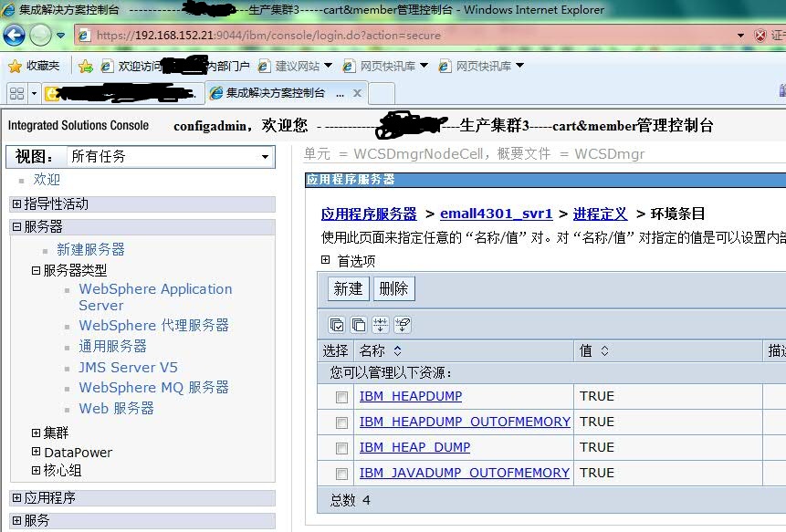Expand the 指导性活动 section
This screenshot has height=532, width=786.
pos(17,203)
